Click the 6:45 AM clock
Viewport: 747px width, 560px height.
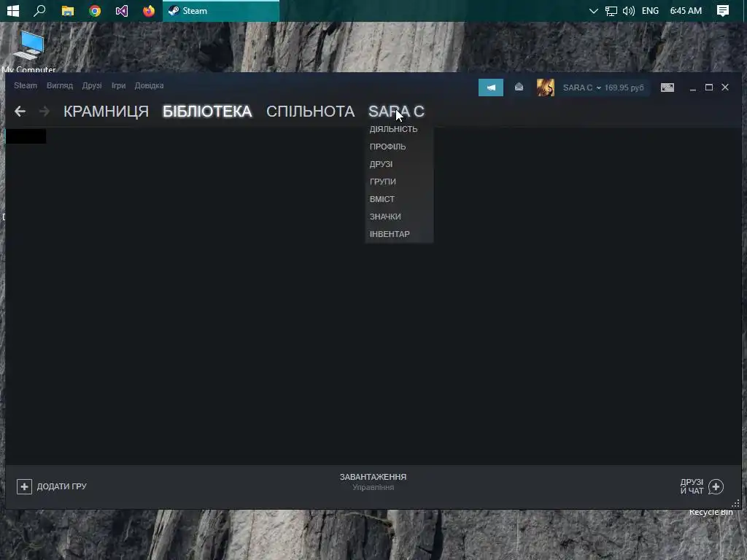[x=686, y=10]
